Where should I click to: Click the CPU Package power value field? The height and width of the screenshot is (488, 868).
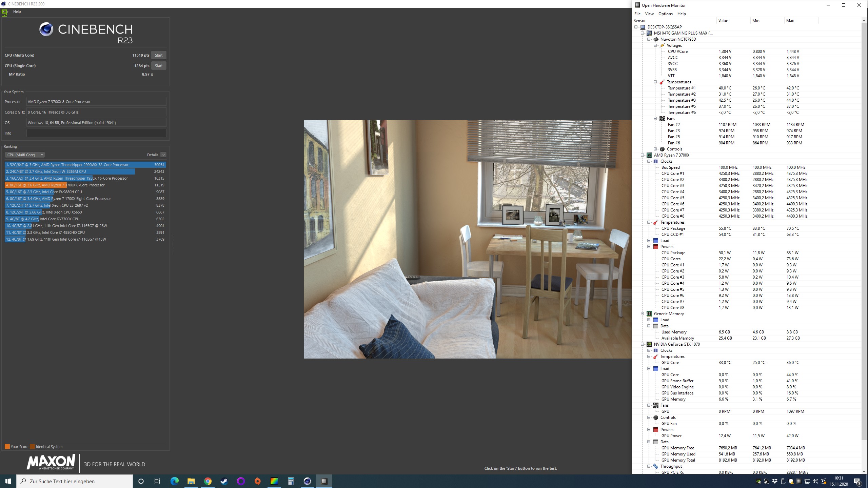click(x=724, y=252)
